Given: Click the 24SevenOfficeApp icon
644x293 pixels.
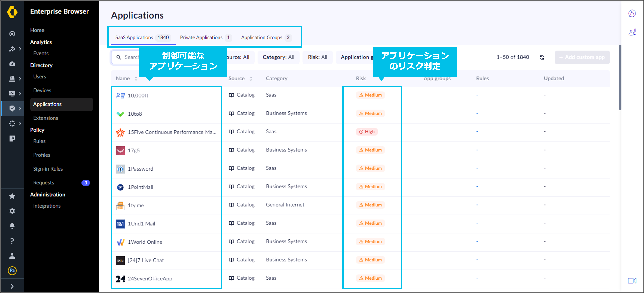Looking at the screenshot, I should click(x=120, y=279).
